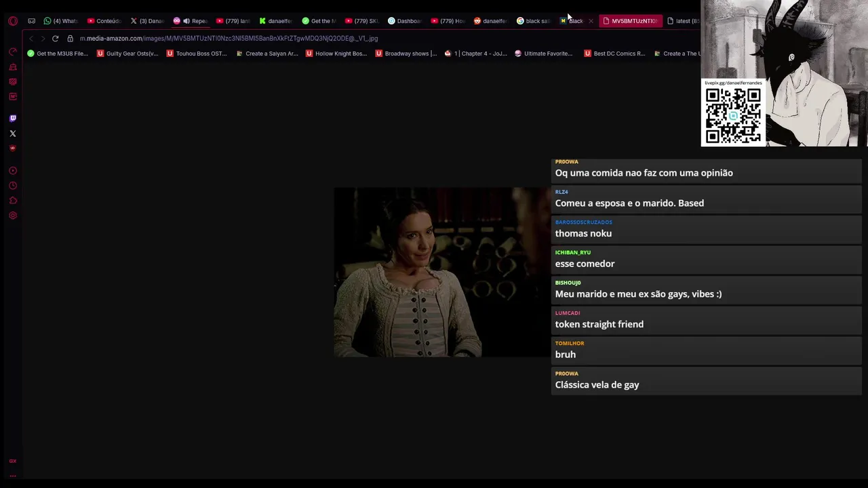Switch to the Reddit 'danaelfer' tab
Screen dimensions: 868x488
tap(490, 21)
